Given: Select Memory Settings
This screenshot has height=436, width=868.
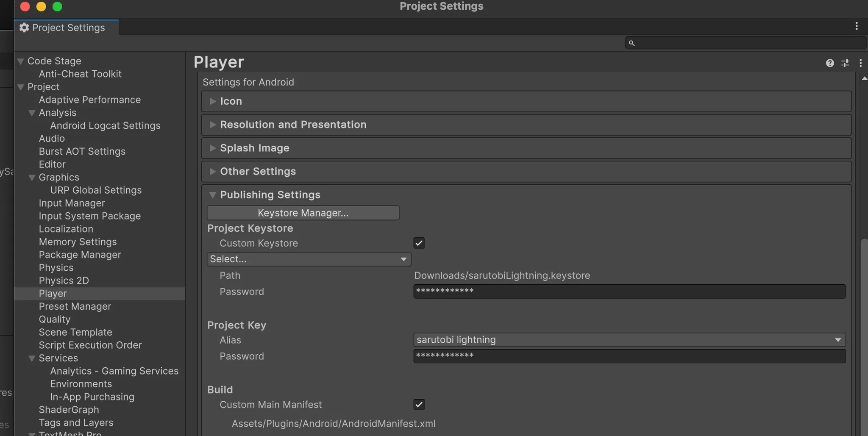Looking at the screenshot, I should [78, 242].
